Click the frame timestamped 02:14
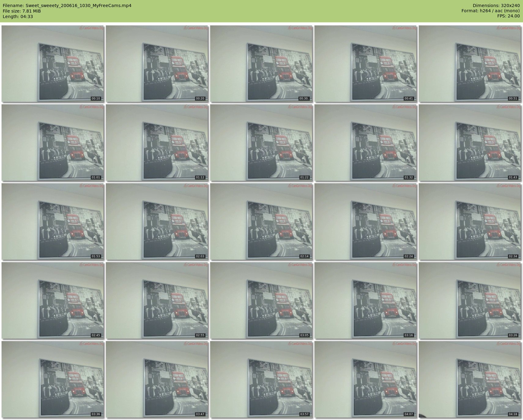Viewport: 523px width, 420px height. pos(261,221)
